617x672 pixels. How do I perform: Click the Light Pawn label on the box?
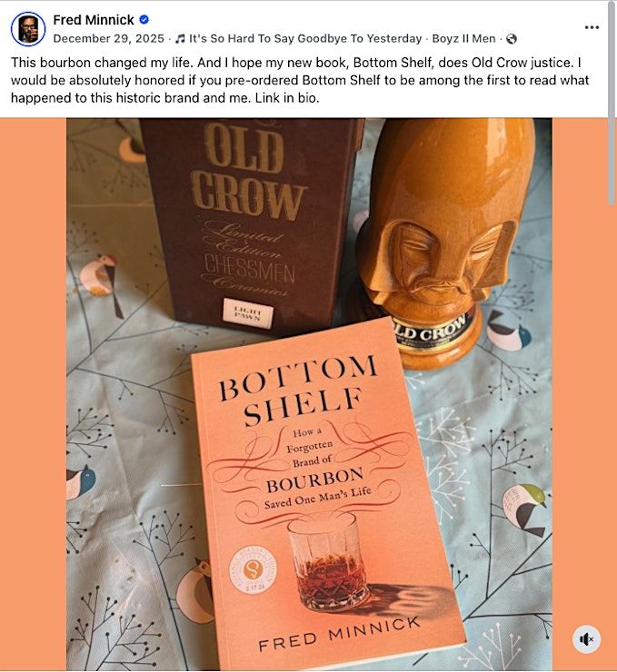click(248, 313)
